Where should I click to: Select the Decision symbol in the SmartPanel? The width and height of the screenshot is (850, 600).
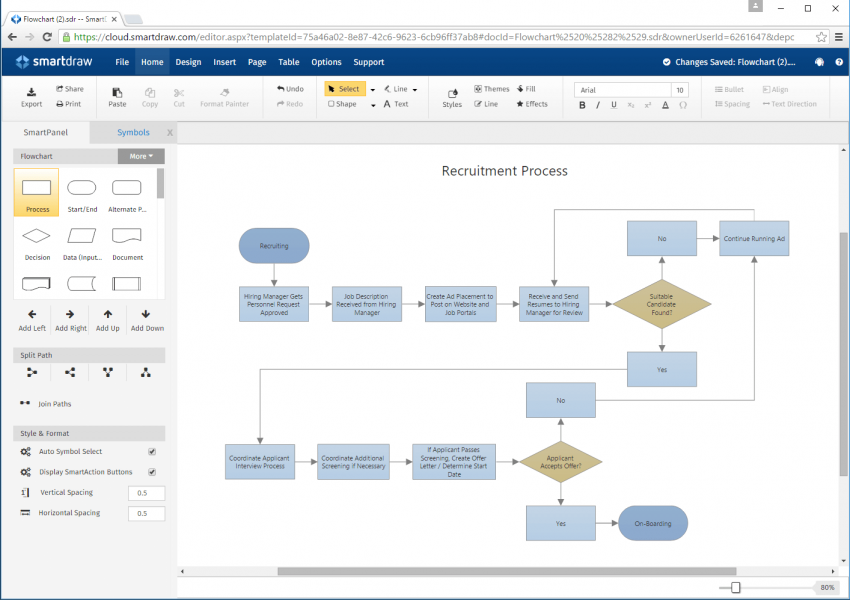[x=36, y=238]
